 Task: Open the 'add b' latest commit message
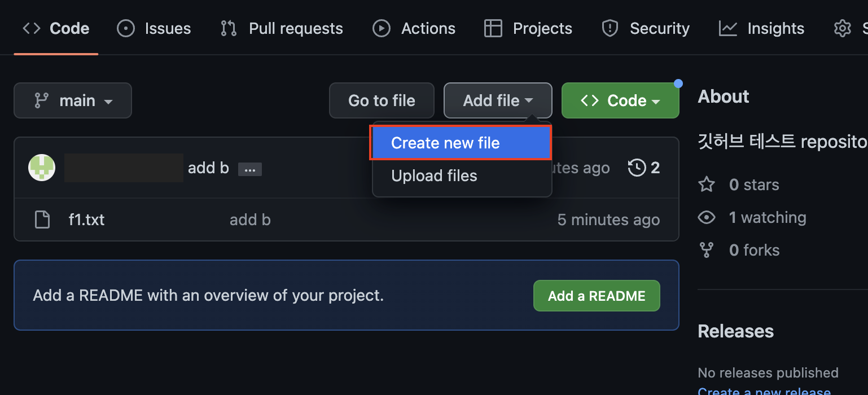[x=208, y=168]
